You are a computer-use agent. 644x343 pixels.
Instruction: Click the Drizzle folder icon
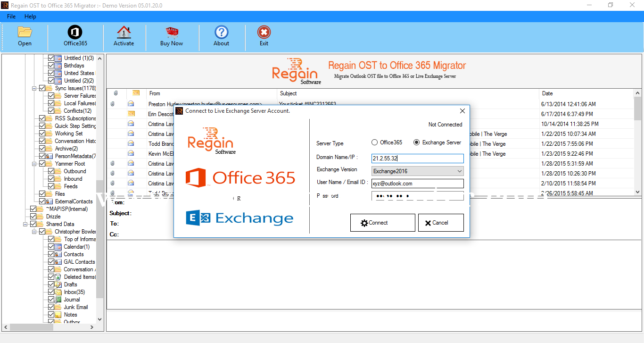41,217
